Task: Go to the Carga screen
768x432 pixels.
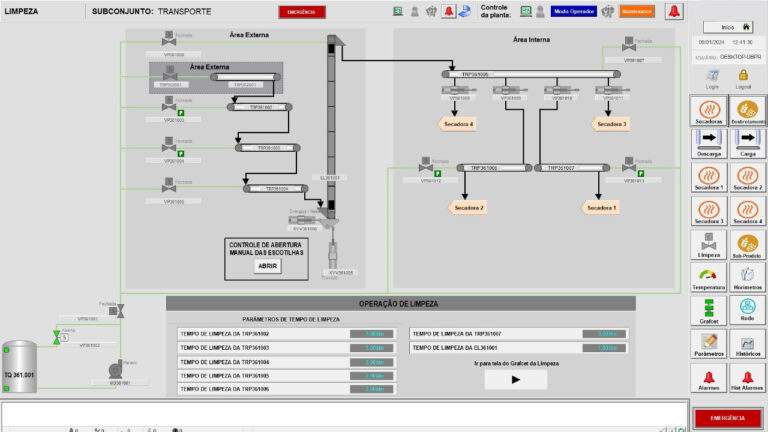Action: coord(747,144)
